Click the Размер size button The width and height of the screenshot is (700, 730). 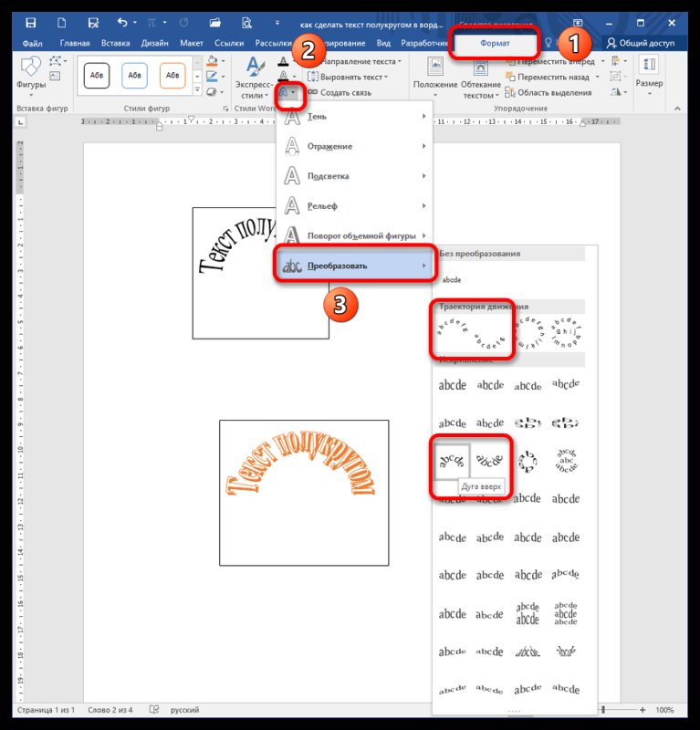(x=649, y=71)
